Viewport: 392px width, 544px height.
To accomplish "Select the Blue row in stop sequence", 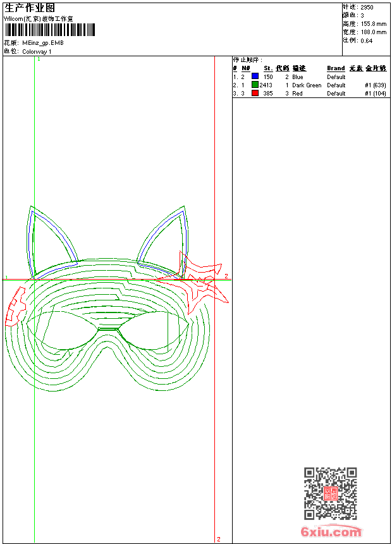I will coord(297,77).
